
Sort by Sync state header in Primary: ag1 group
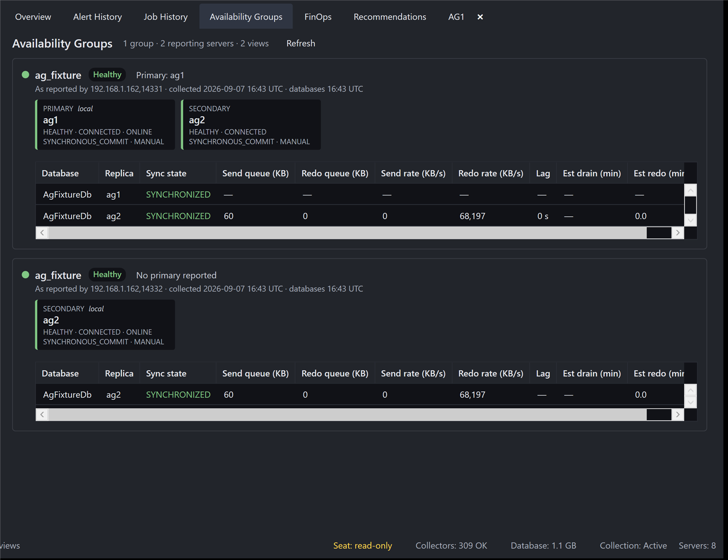coord(178,173)
